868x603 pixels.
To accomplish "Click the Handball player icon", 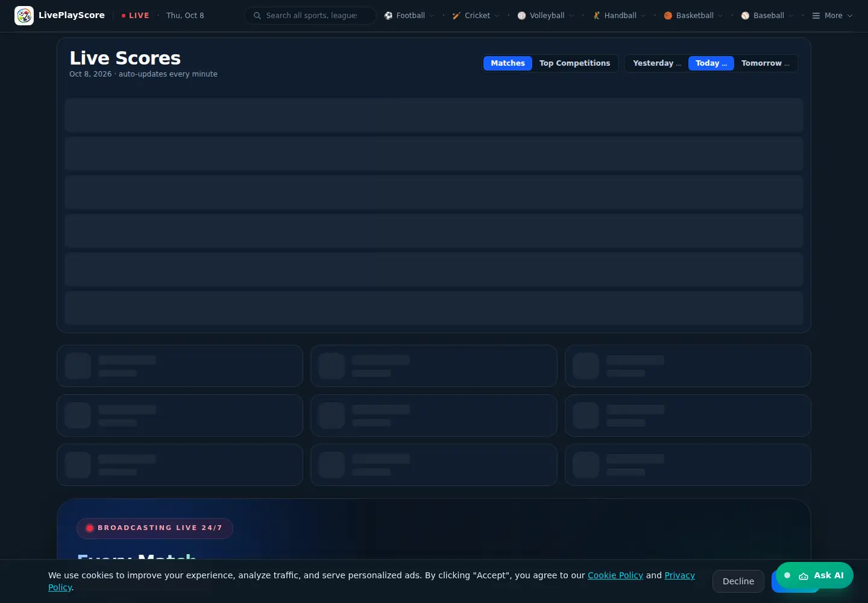I will 596,16.
